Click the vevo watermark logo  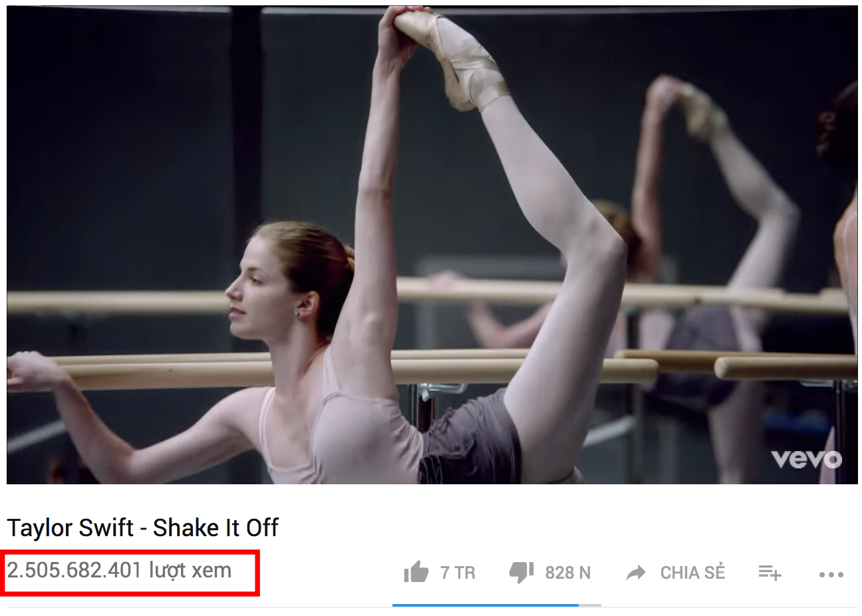806,459
